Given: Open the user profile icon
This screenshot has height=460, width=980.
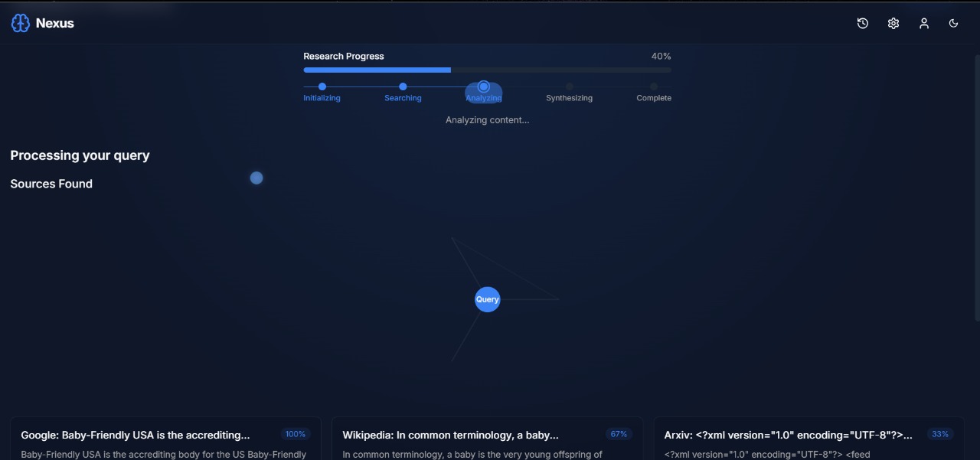Looking at the screenshot, I should click(924, 24).
